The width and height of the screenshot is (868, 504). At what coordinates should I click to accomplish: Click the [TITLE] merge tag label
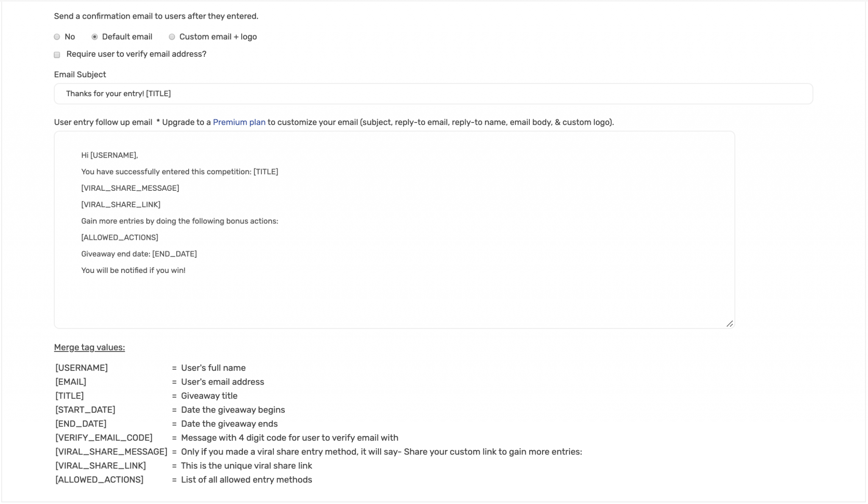point(69,395)
